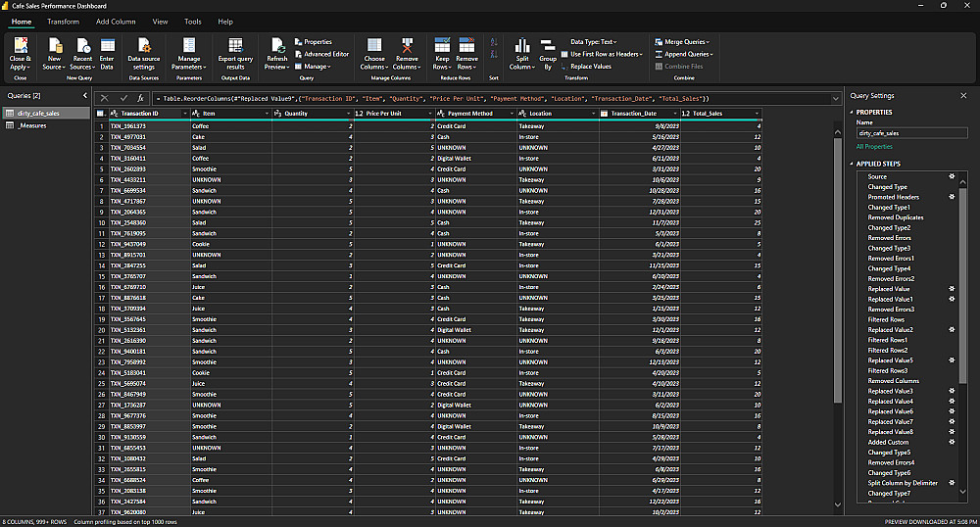This screenshot has width=980, height=527.
Task: Click the Refresh Preview icon
Action: click(x=276, y=45)
